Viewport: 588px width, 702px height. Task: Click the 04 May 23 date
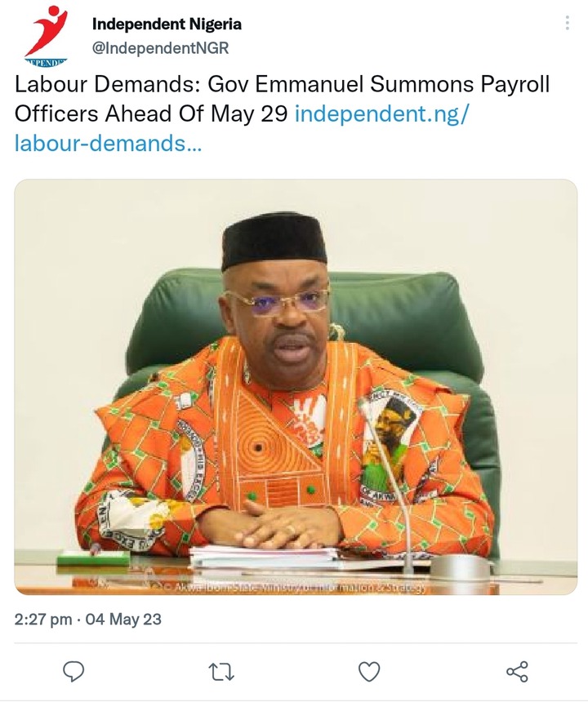click(x=123, y=620)
